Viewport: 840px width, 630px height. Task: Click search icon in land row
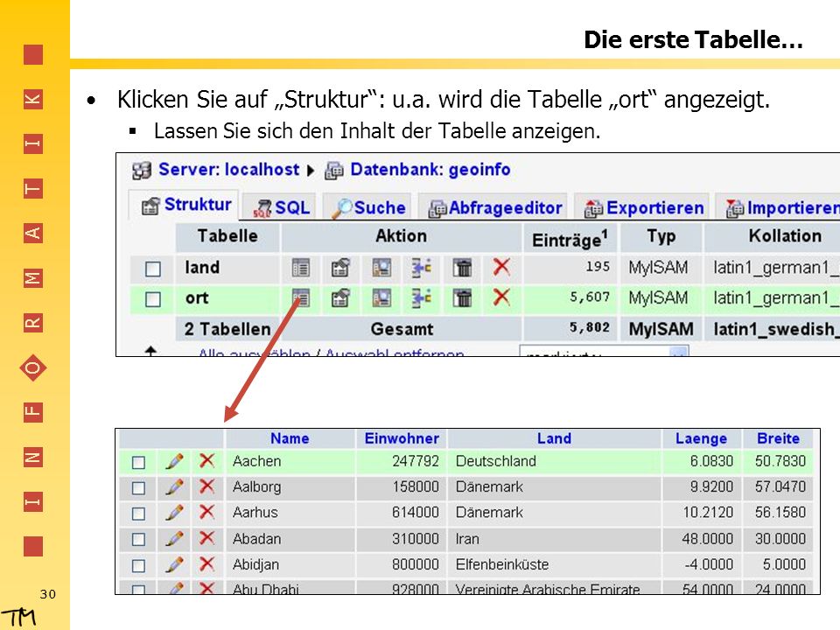point(381,268)
